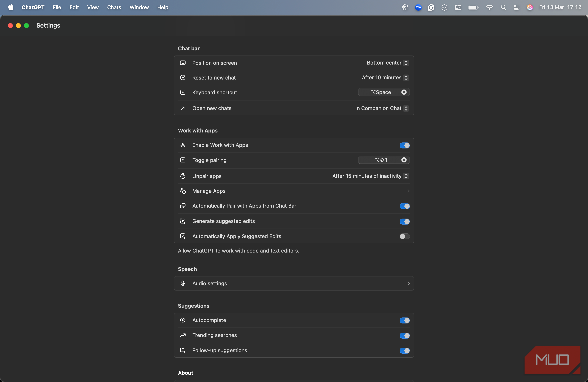588x382 pixels.
Task: Open Audio settings chevron
Action: click(408, 283)
